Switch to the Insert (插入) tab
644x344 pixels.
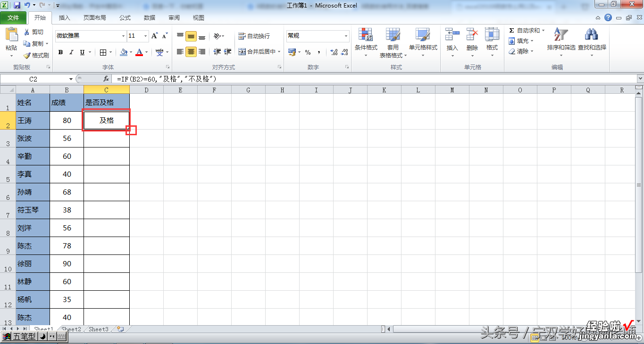(64, 18)
